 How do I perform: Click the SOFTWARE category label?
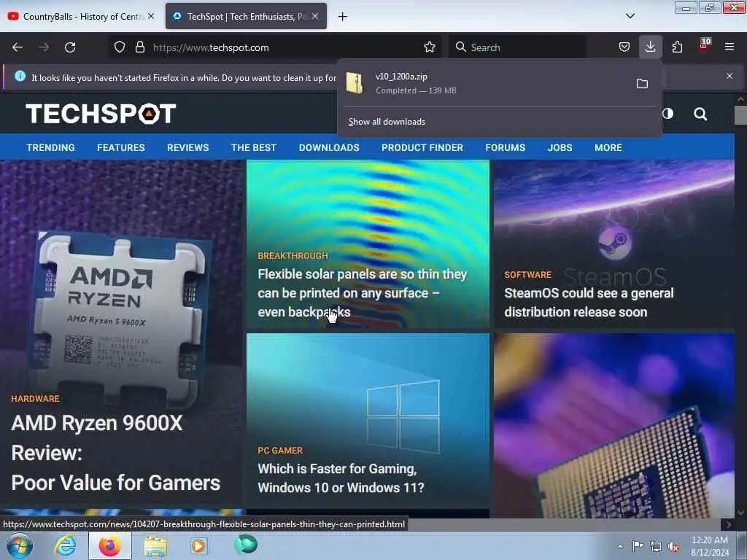(x=528, y=275)
